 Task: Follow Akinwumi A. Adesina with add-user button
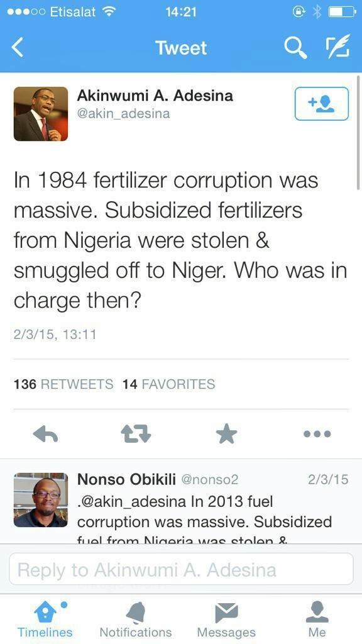[321, 104]
